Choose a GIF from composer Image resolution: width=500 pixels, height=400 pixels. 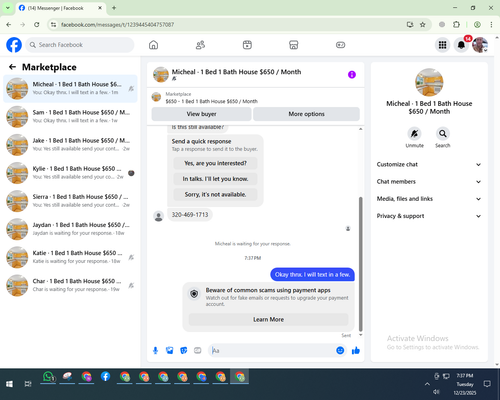pyautogui.click(x=198, y=350)
